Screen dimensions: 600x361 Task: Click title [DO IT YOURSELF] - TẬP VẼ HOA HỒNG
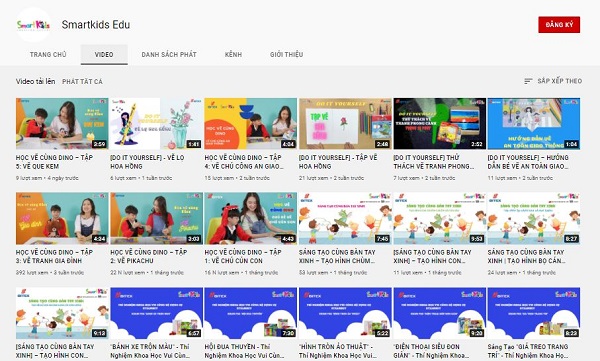click(338, 162)
